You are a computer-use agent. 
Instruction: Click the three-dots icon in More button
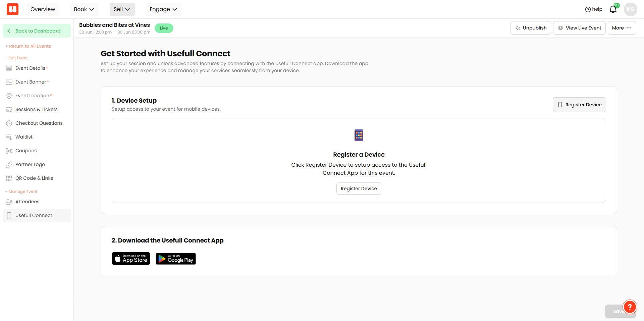pyautogui.click(x=629, y=28)
